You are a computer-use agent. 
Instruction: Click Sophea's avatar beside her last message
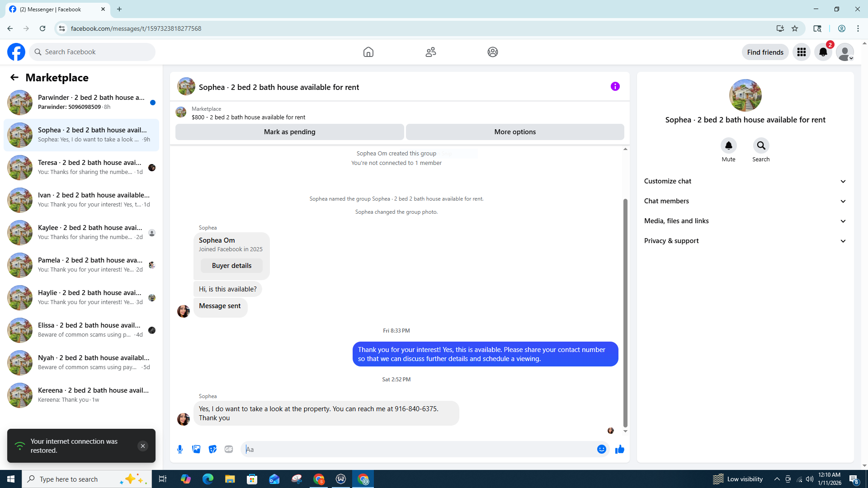pyautogui.click(x=184, y=419)
